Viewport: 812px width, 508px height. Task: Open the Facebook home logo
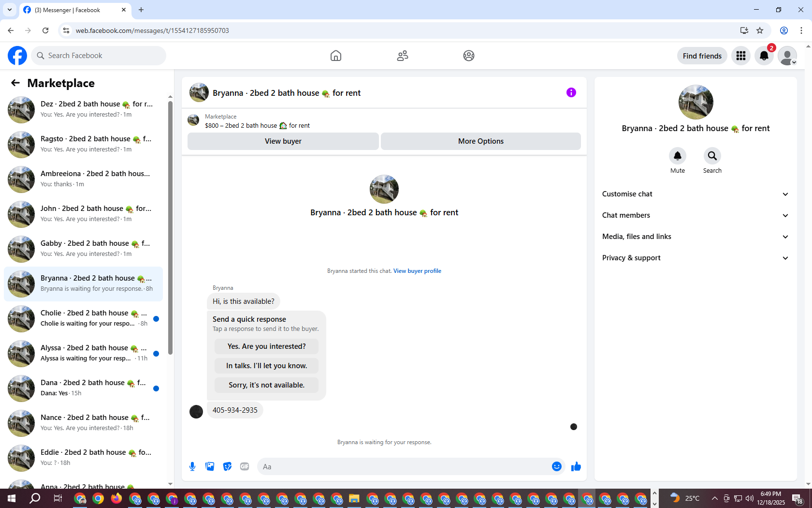17,56
